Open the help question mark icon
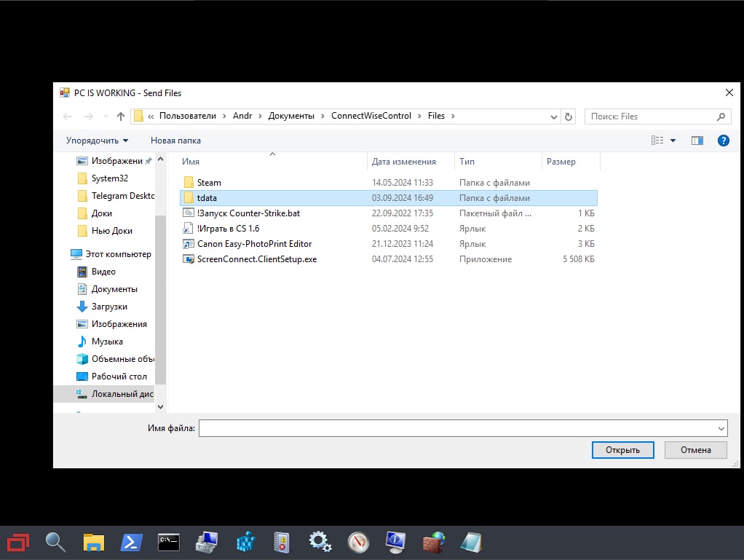The width and height of the screenshot is (744, 560). tap(723, 141)
